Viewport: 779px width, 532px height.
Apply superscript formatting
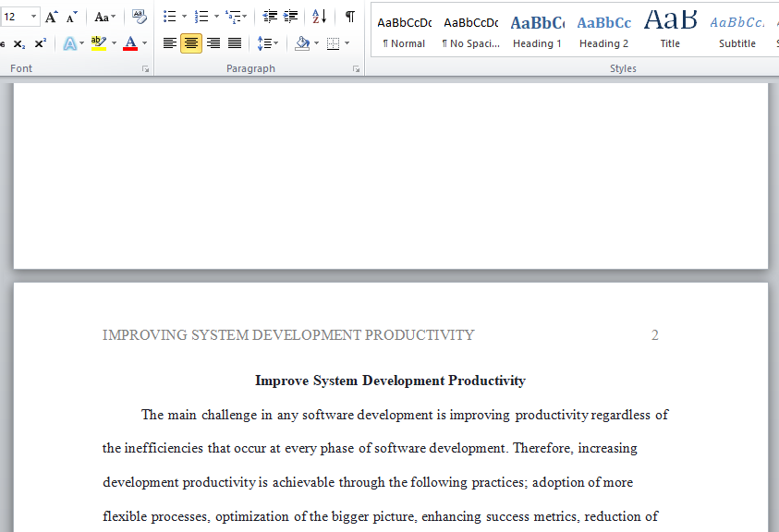41,43
